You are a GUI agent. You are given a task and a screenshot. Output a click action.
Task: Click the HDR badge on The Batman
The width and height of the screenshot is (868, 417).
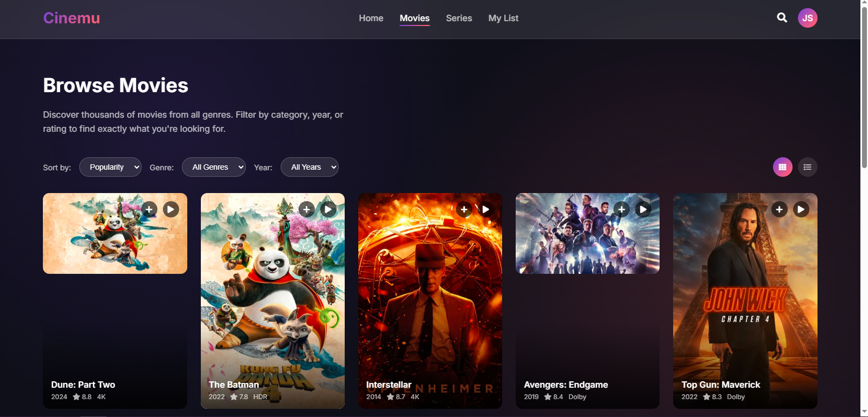click(x=260, y=397)
